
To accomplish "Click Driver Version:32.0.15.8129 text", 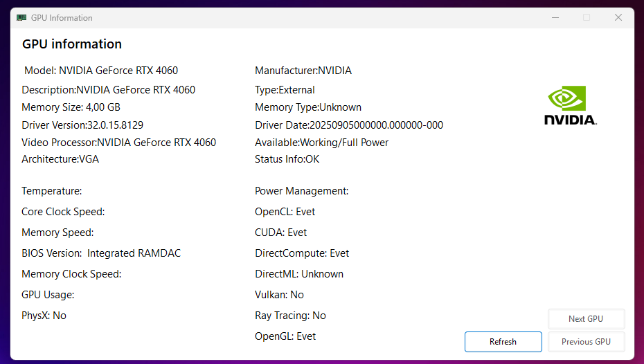I will [82, 125].
